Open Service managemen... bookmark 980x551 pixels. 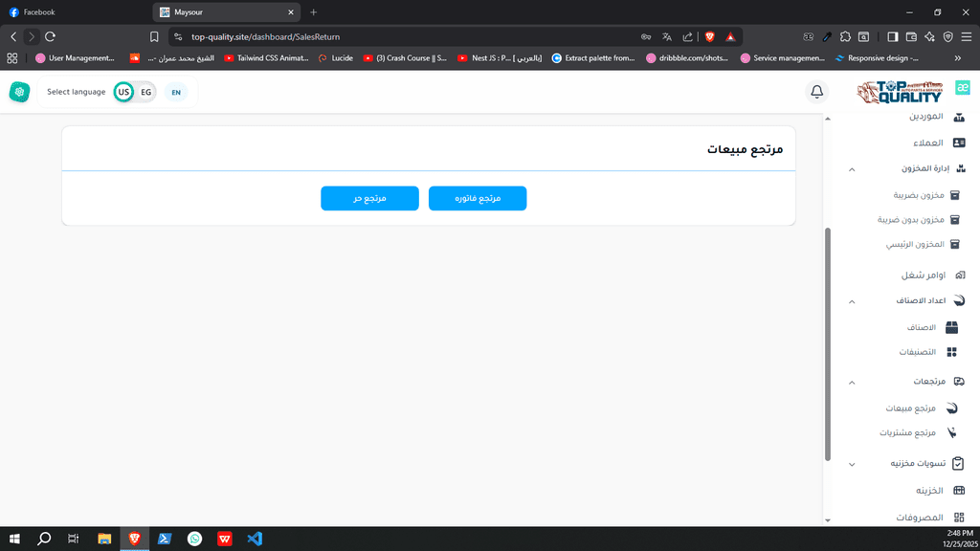[x=783, y=58]
